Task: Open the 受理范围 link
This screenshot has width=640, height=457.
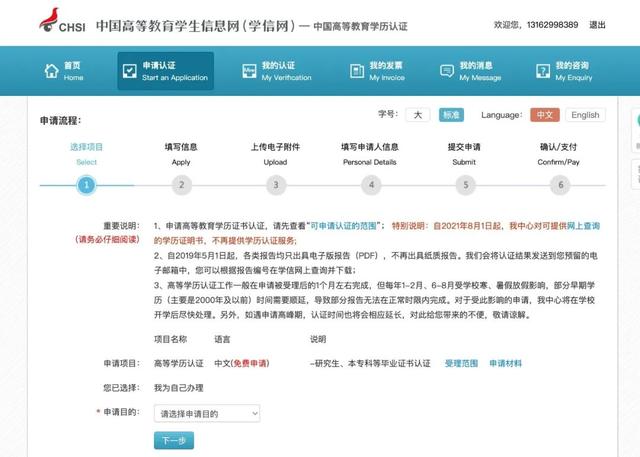Action: click(461, 363)
